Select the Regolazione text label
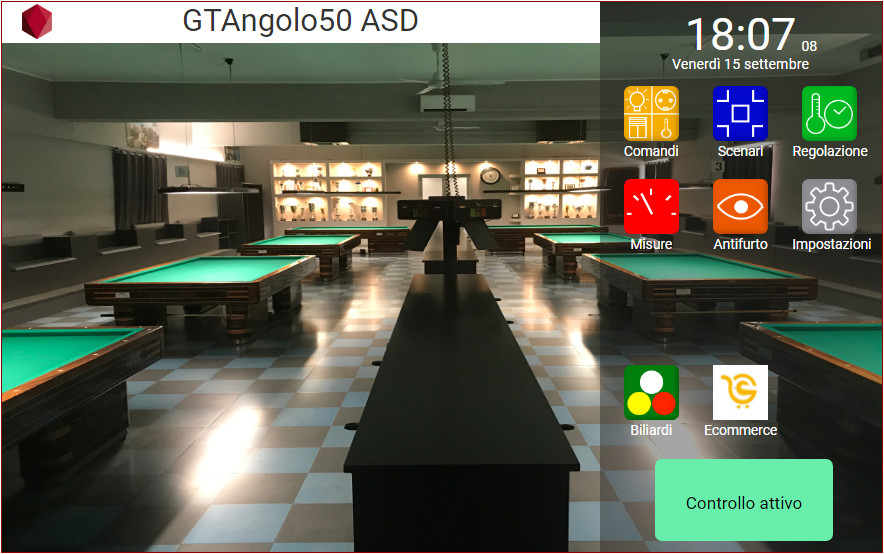884x554 pixels. tap(830, 151)
